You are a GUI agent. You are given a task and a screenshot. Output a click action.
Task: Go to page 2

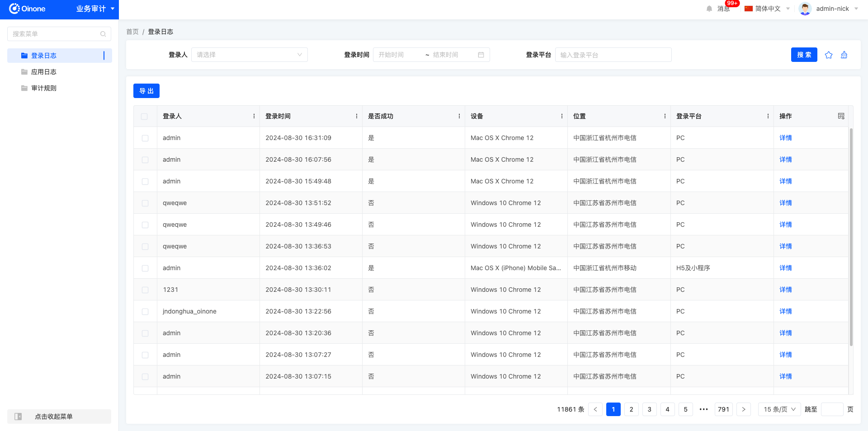[x=632, y=409]
